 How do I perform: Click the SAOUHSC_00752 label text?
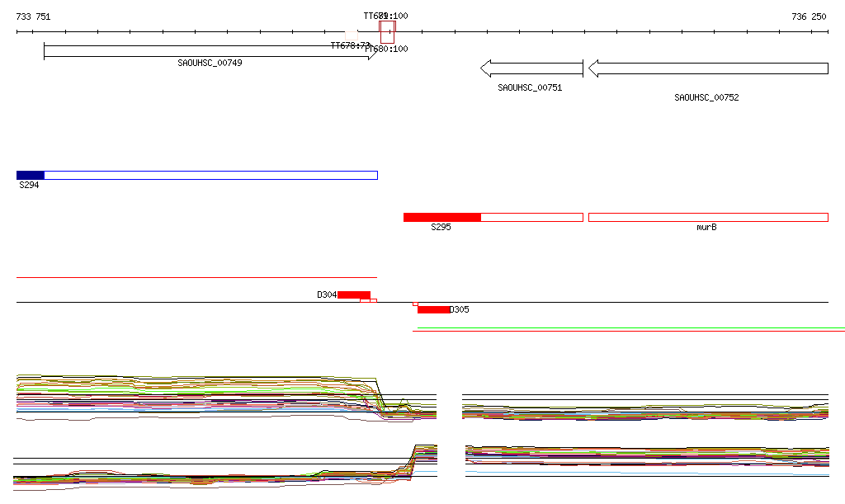tap(706, 97)
